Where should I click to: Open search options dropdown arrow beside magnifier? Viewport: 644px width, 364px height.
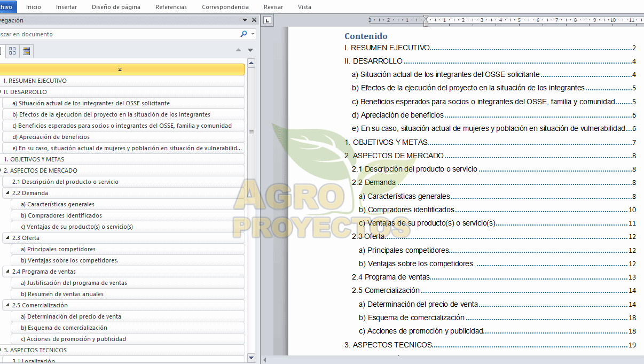point(253,34)
